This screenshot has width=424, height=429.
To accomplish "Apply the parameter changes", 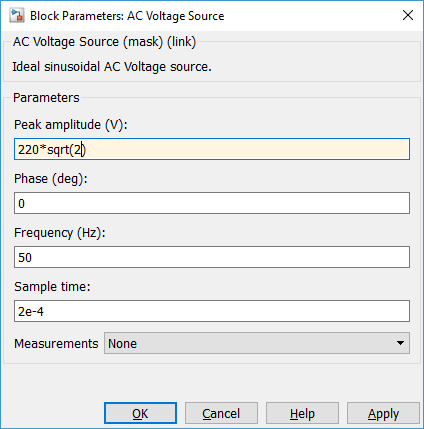I will point(383,413).
